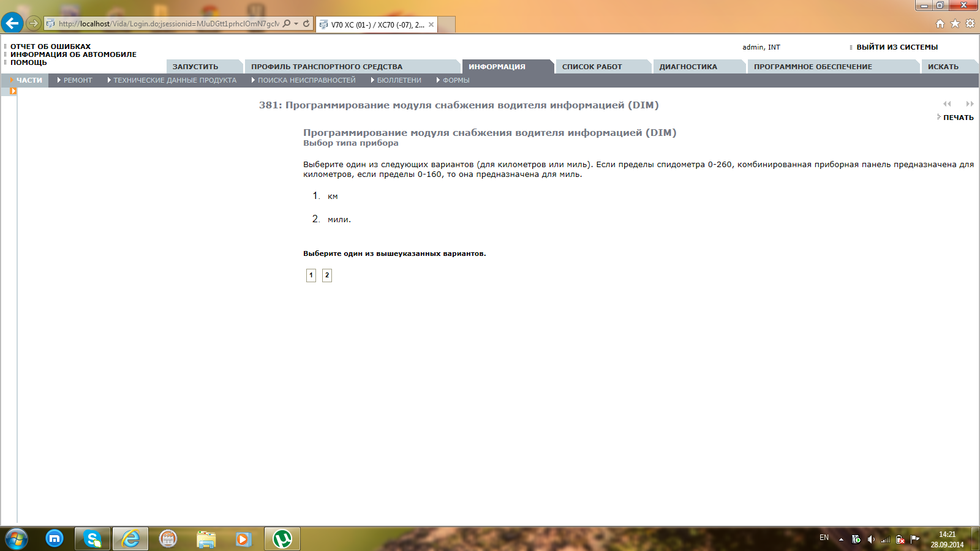The width and height of the screenshot is (980, 551).
Task: Open the СПИСОК РАБОТ tab
Action: point(592,67)
